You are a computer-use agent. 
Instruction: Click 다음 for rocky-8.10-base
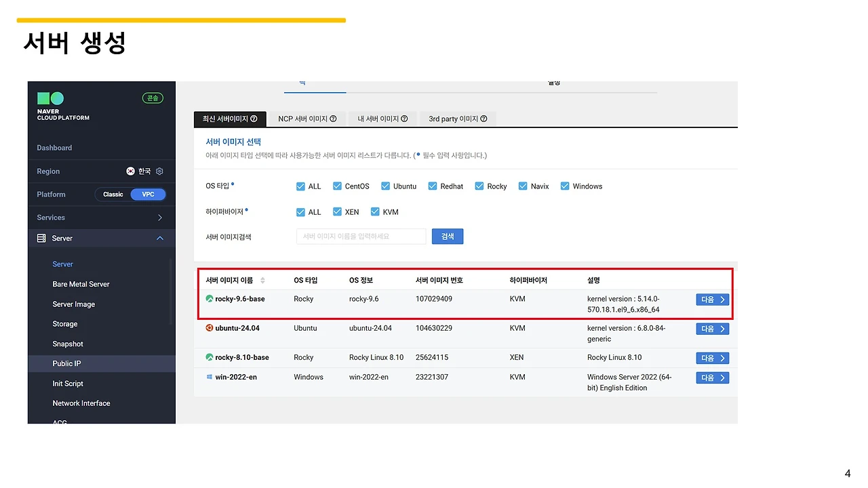713,358
